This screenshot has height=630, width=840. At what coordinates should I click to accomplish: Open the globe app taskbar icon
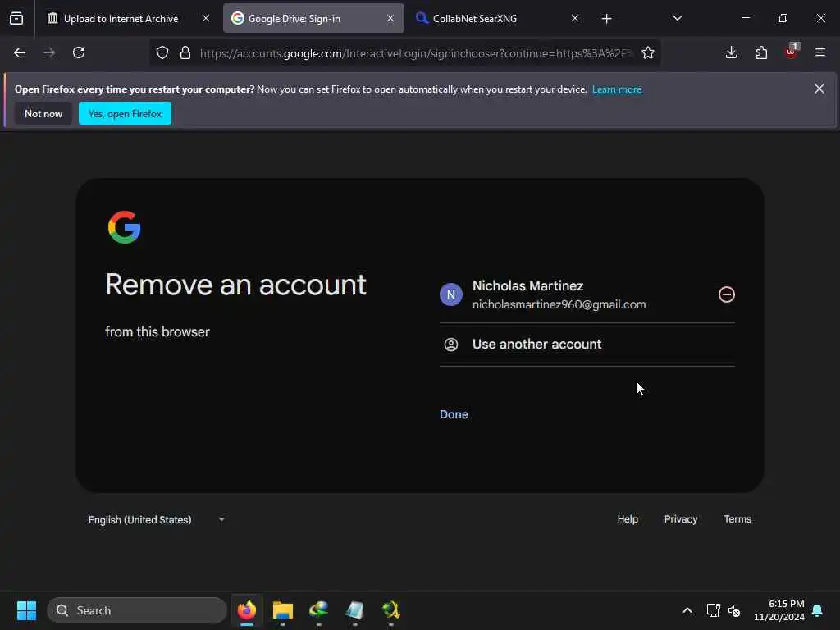pos(319,610)
